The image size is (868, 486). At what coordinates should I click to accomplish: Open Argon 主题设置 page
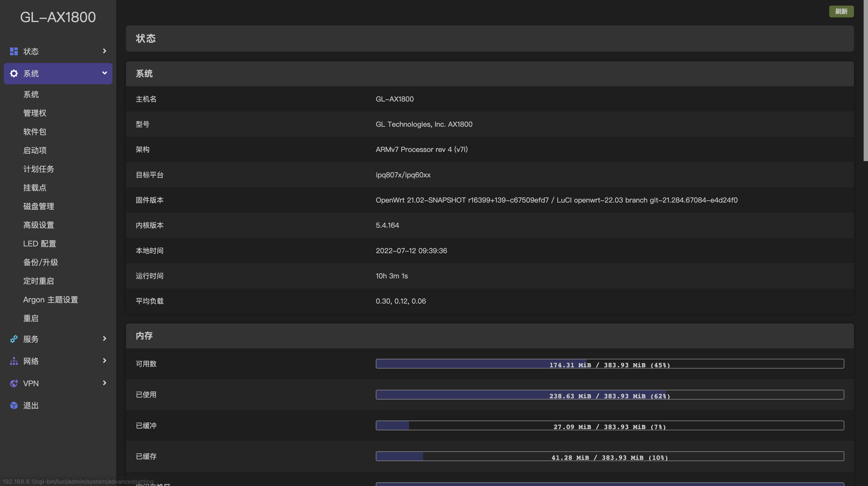(51, 300)
